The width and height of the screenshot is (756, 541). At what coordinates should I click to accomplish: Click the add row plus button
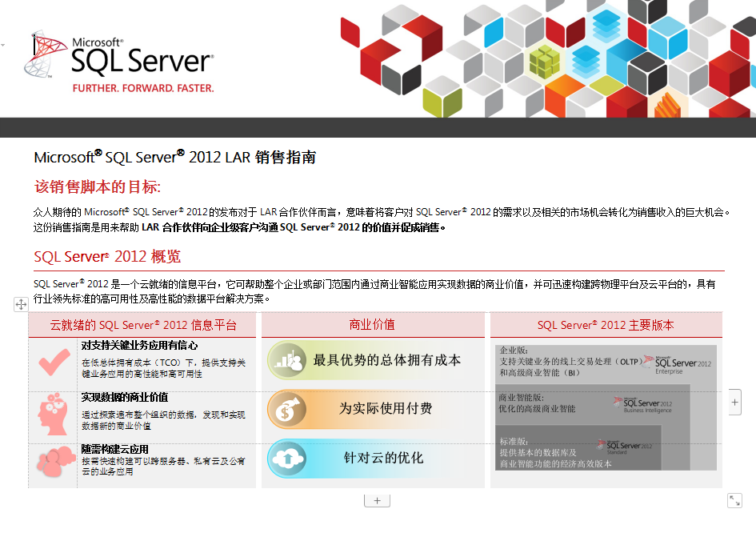pos(377,500)
